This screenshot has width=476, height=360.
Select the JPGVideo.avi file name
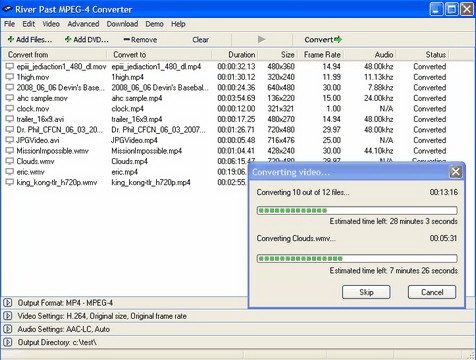click(38, 140)
